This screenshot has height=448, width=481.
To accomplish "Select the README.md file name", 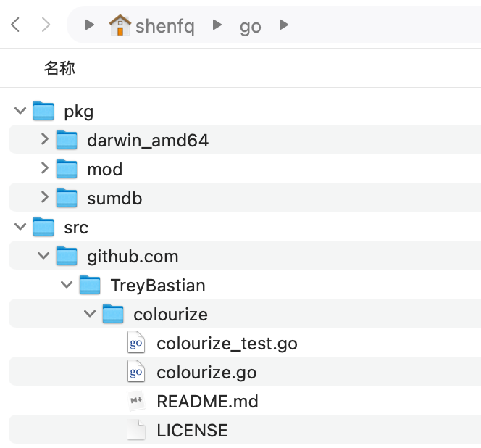I will (x=207, y=402).
